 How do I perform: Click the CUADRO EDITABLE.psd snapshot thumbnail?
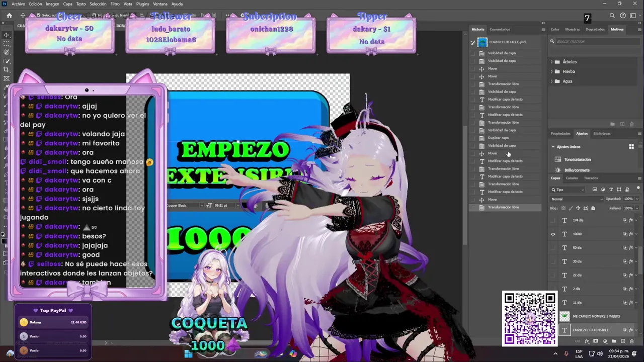pos(482,42)
